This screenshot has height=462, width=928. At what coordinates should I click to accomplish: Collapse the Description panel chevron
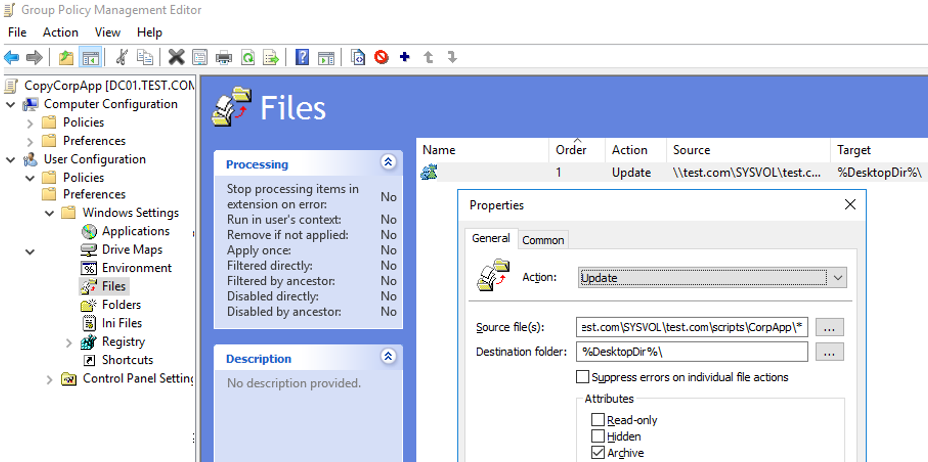[388, 356]
